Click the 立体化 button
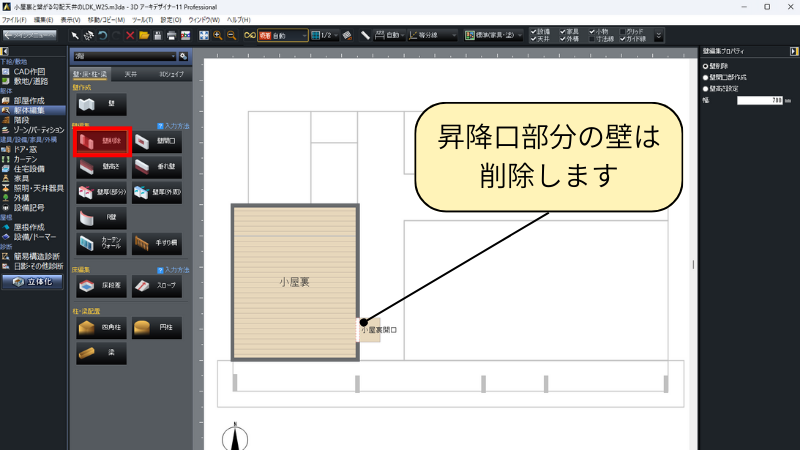The height and width of the screenshot is (450, 800). tap(34, 282)
